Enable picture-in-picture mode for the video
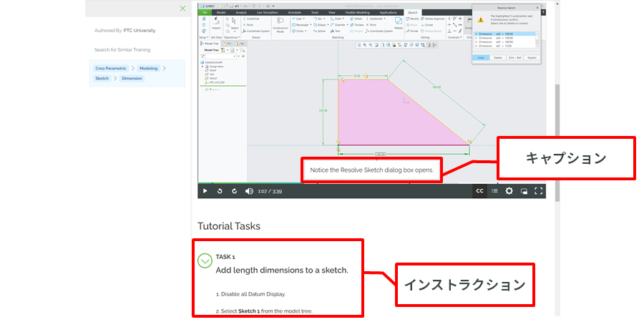Screen dimensions: 644x322 pyautogui.click(x=525, y=191)
